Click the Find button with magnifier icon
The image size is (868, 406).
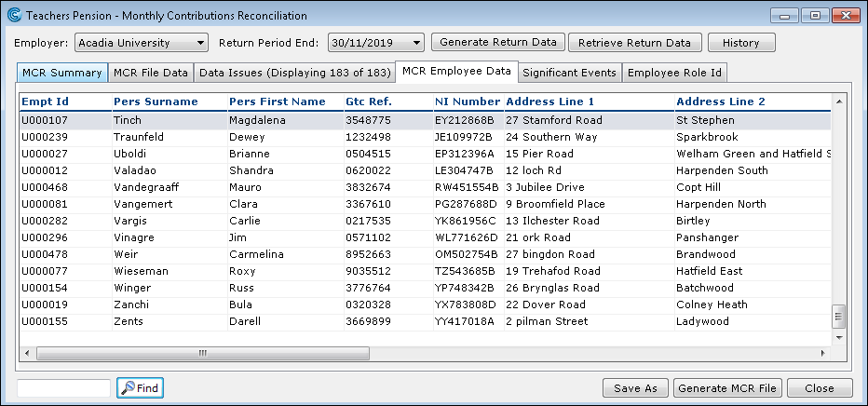140,388
